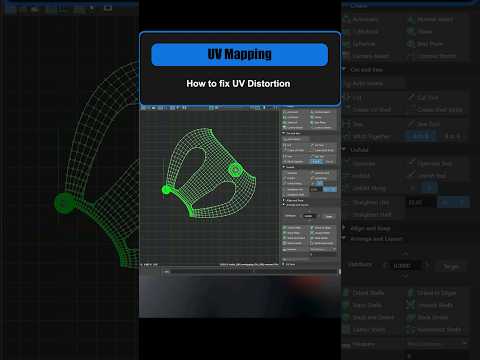
Task: Click the video progress bar below small UV editor
Action: pyautogui.click(x=252, y=272)
